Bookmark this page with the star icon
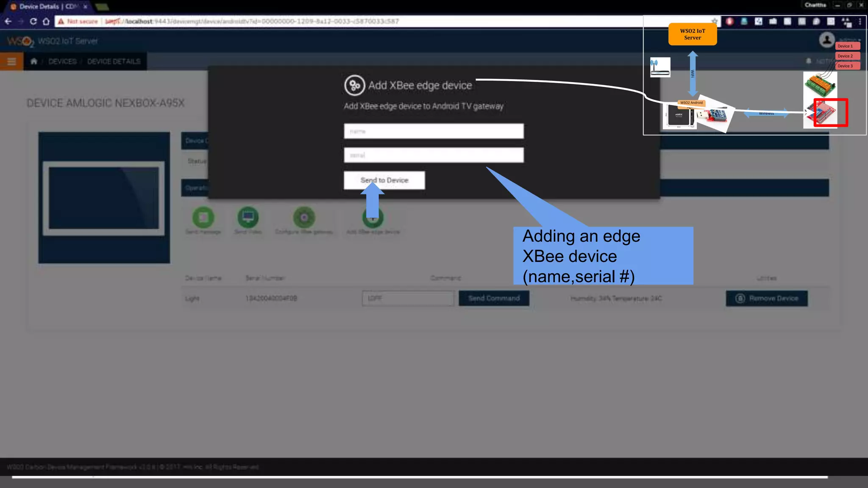 click(715, 21)
